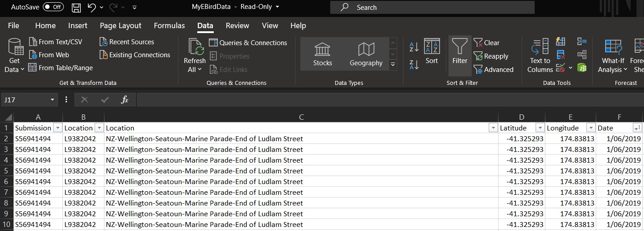Click in the Search box
Image resolution: width=644 pixels, height=231 pixels.
tap(432, 8)
